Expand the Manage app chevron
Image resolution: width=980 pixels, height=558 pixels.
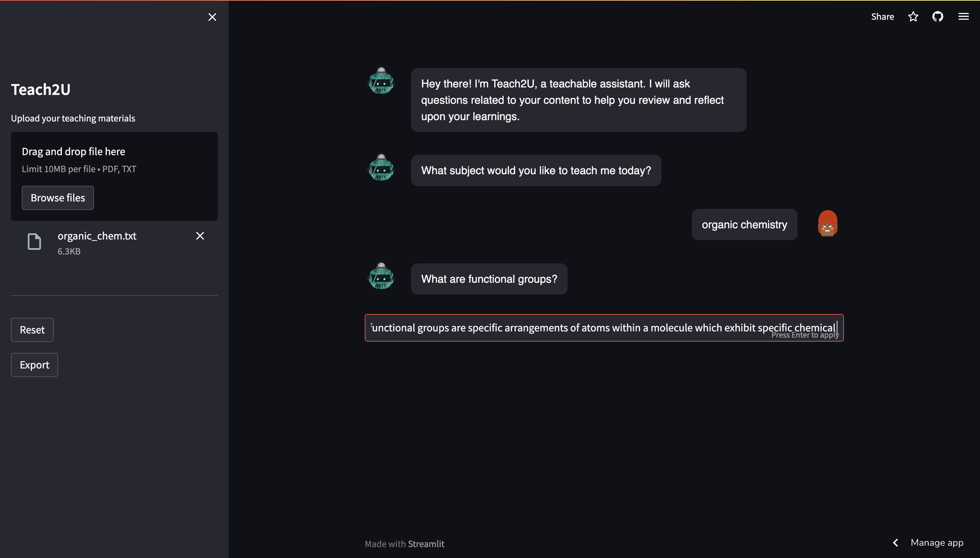click(x=895, y=543)
